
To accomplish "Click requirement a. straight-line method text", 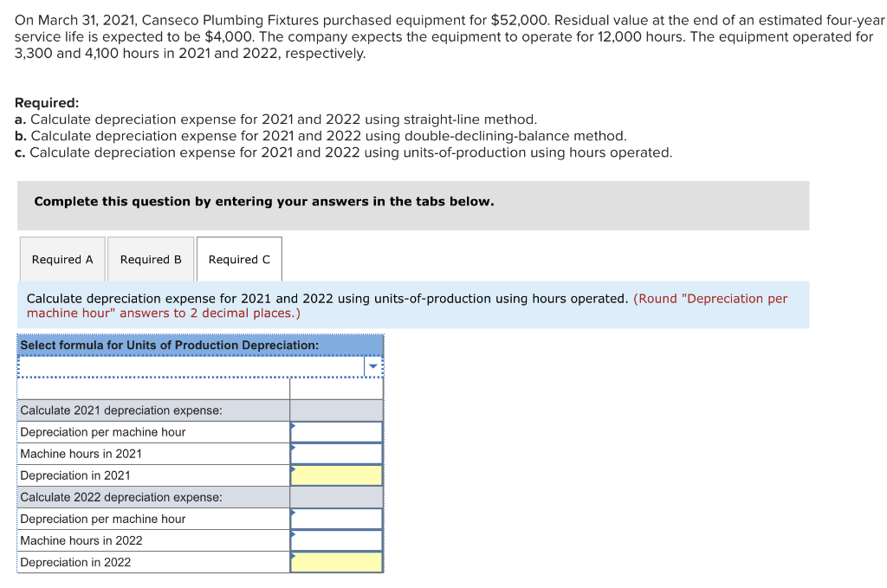I will (x=276, y=120).
